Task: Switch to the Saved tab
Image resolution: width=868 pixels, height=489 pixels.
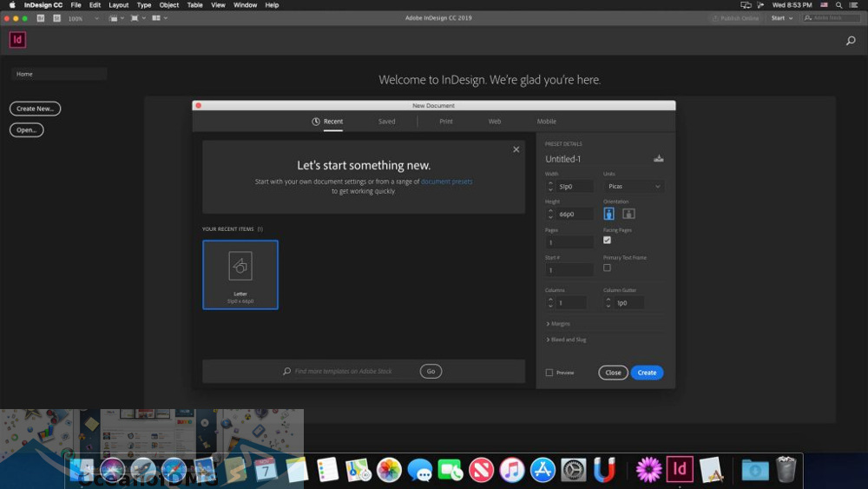Action: click(386, 122)
